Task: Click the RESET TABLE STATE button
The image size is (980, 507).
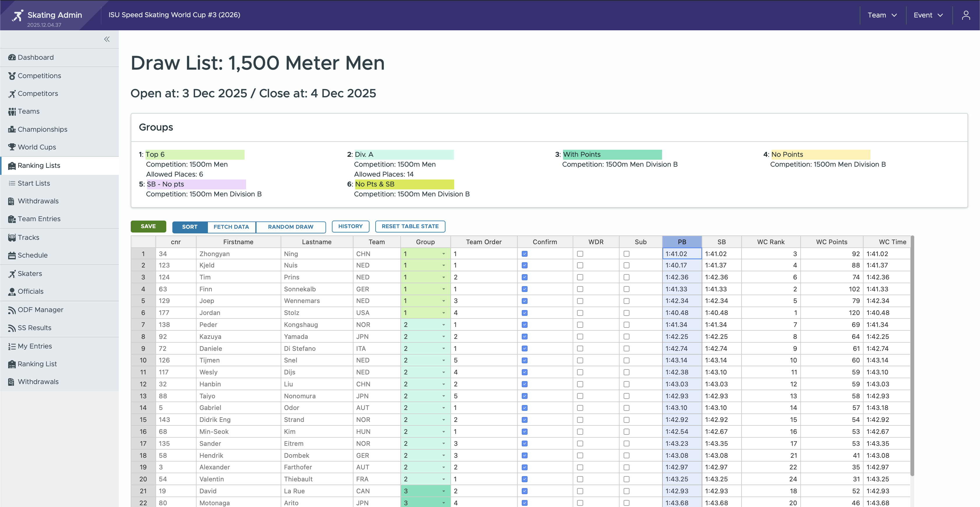Action: click(x=410, y=226)
